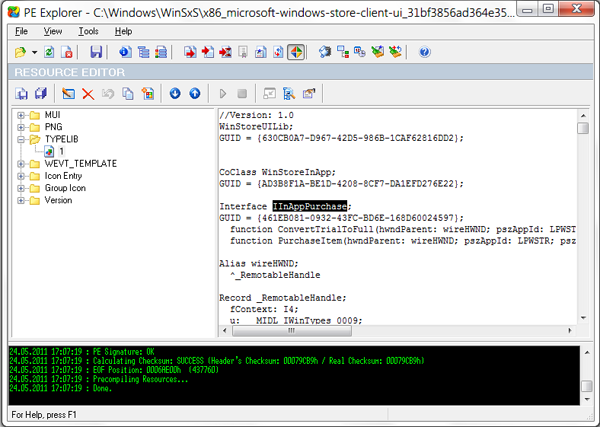This screenshot has height=427, width=600.
Task: Select TYPELIB resource item 1
Action: click(x=61, y=152)
